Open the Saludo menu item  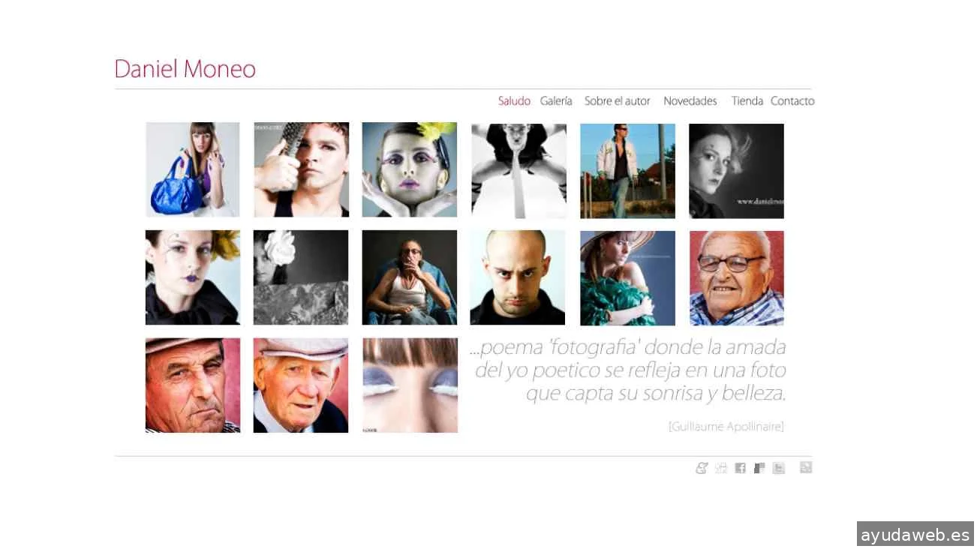(x=514, y=100)
